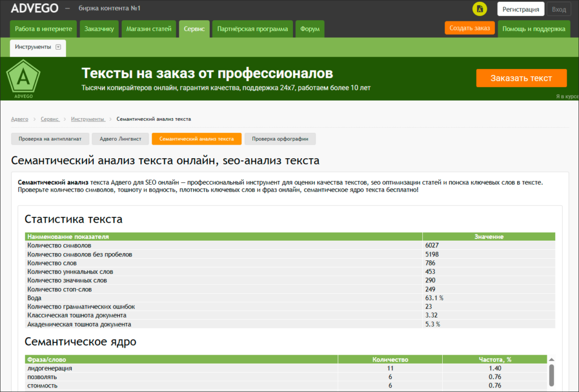Open the Сервис breadcrumb link
Viewport: 579px width, 392px height.
click(x=50, y=119)
